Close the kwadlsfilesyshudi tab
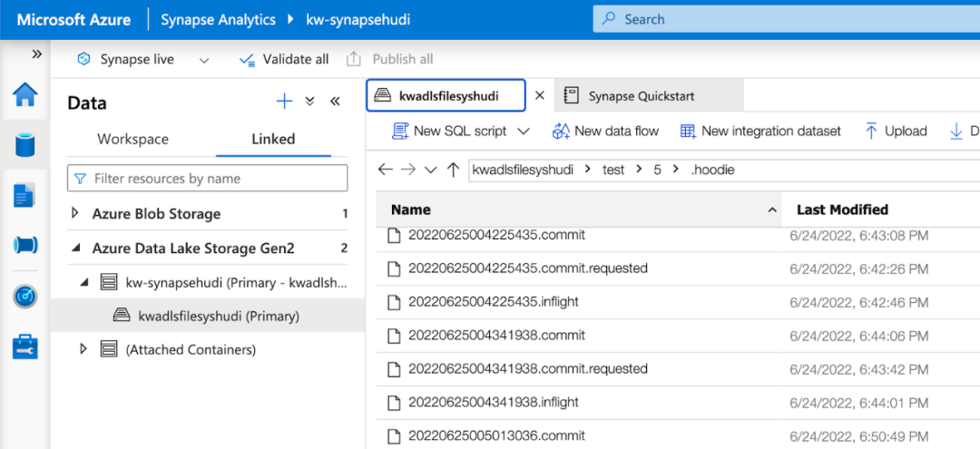 539,95
